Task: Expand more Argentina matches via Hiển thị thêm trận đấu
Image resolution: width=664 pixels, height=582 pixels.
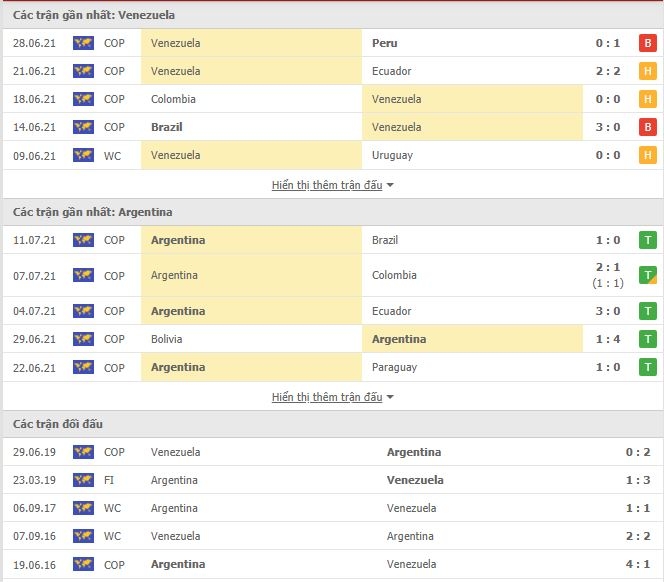Action: point(327,397)
